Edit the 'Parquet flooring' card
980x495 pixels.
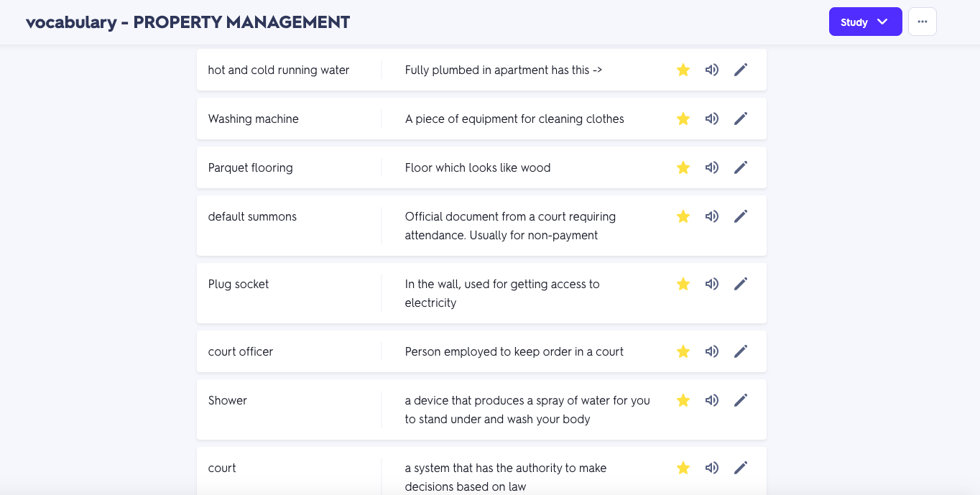tap(741, 167)
